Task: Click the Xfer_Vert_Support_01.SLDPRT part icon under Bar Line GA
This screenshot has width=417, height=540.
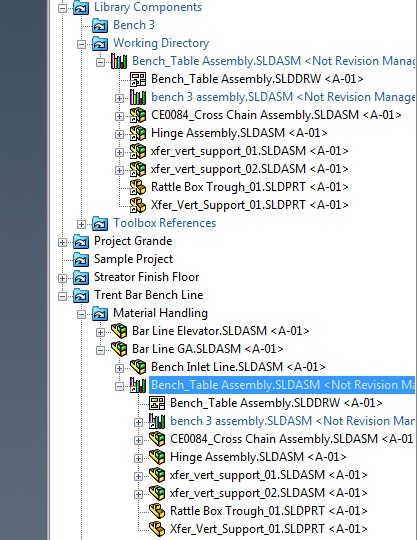Action: tap(157, 529)
